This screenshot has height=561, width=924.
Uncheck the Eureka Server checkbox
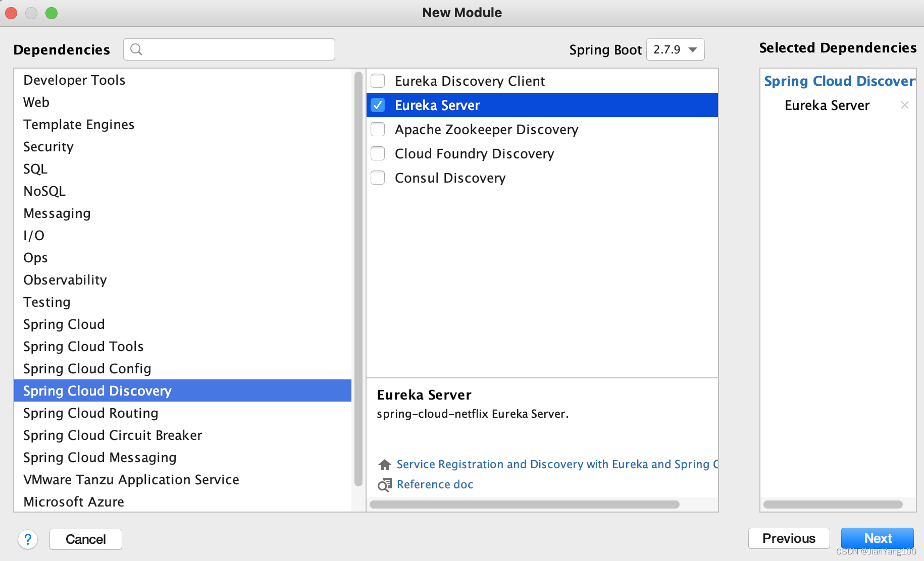378,105
